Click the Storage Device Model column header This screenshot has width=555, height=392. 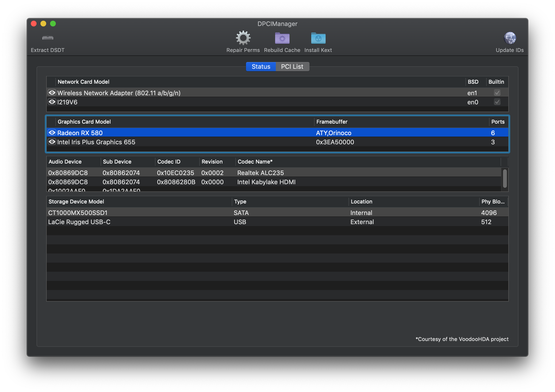(x=76, y=202)
